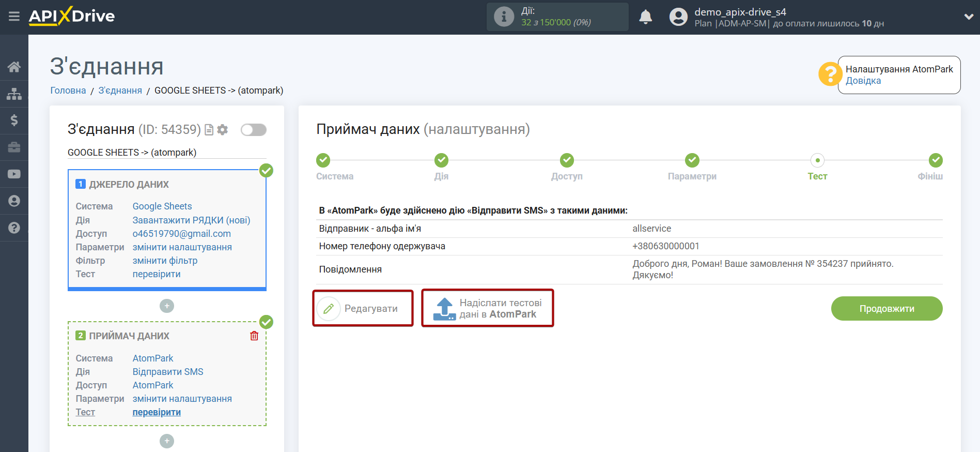980x452 pixels.
Task: Add step after data source
Action: point(167,306)
